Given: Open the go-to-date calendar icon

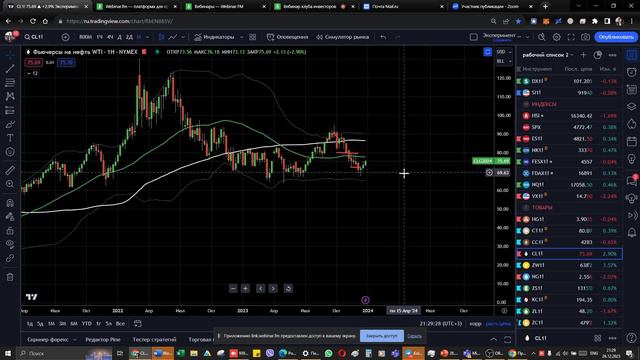Looking at the screenshot, I should 138,324.
